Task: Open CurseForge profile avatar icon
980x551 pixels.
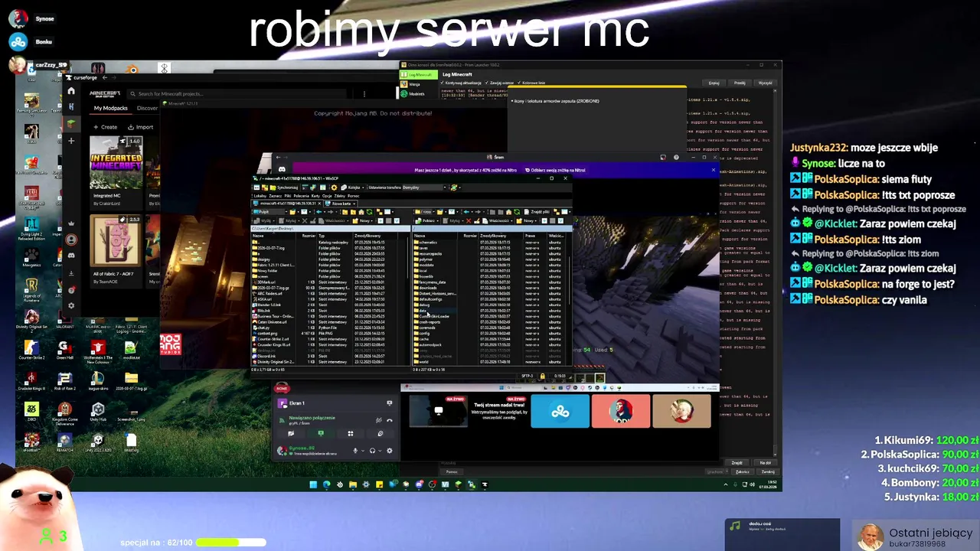Action: (x=71, y=240)
